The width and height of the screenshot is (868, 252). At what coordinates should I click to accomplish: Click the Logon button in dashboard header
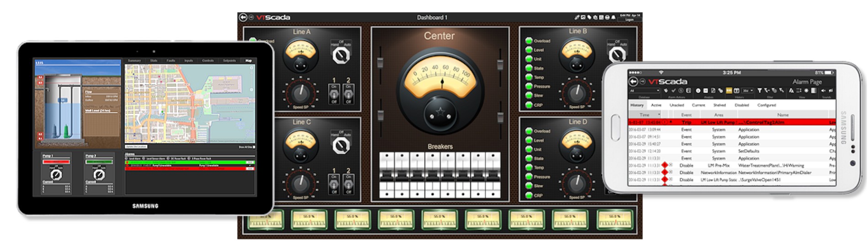[630, 20]
